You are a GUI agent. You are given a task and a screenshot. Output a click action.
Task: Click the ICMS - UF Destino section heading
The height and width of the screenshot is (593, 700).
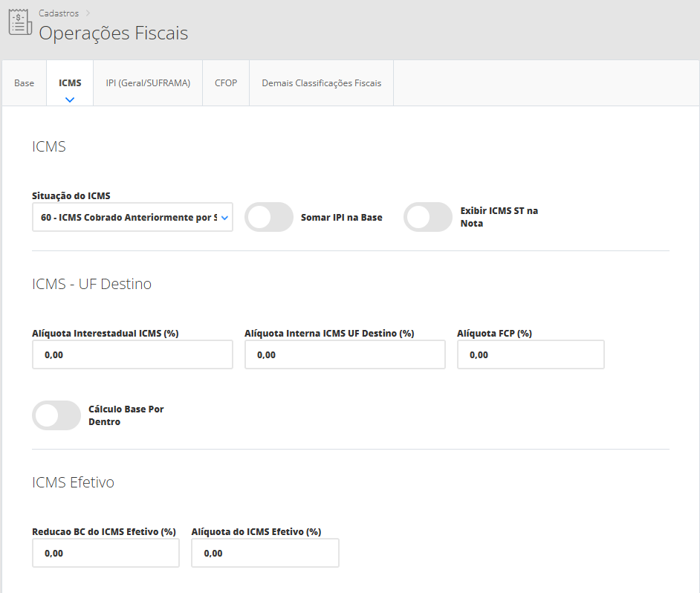tap(92, 284)
